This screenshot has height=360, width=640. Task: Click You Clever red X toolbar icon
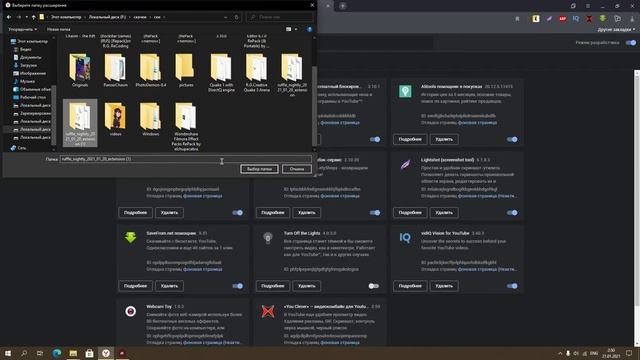click(589, 18)
